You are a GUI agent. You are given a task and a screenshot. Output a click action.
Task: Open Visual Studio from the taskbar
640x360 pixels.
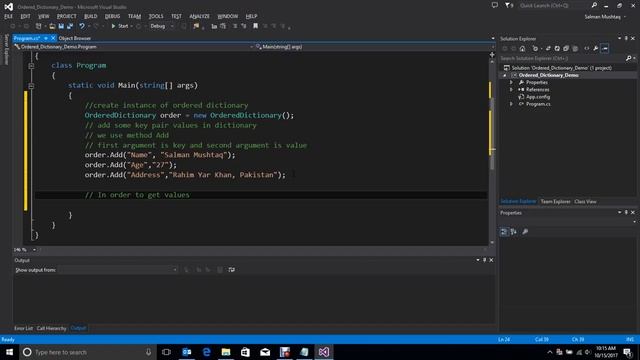coord(324,352)
